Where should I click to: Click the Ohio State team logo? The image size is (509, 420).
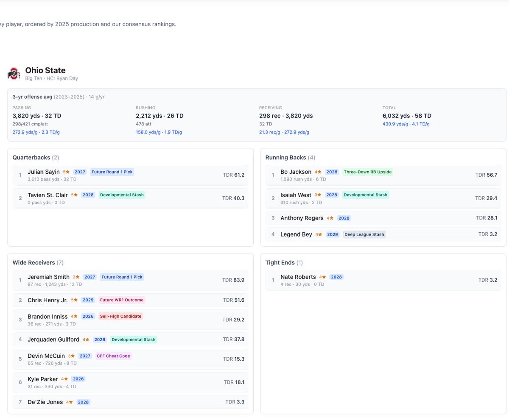[14, 74]
